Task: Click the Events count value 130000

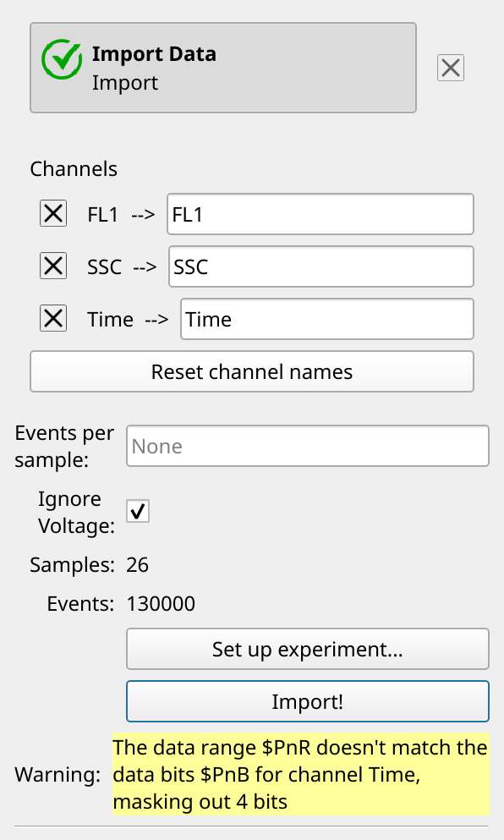Action: click(161, 604)
